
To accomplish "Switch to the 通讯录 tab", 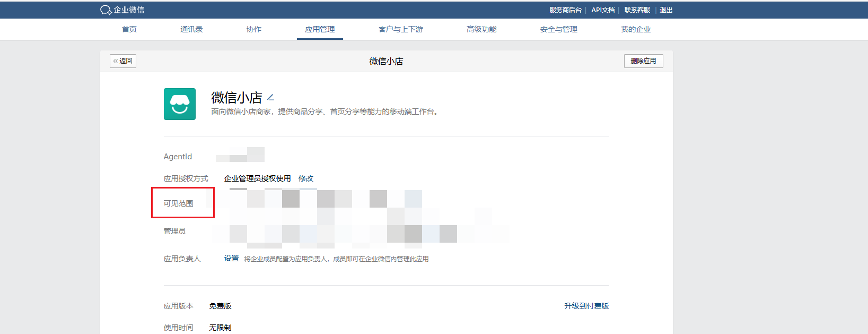I will click(191, 29).
